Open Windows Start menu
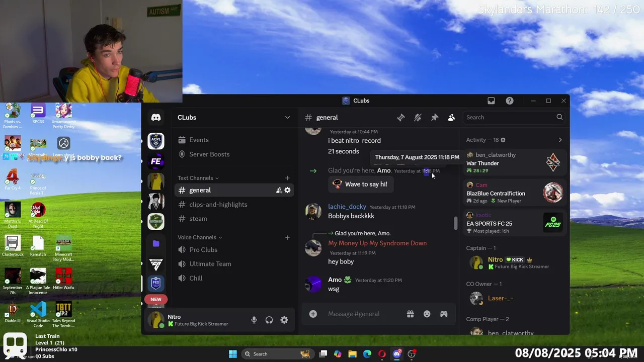The image size is (644, 362). coord(233,354)
